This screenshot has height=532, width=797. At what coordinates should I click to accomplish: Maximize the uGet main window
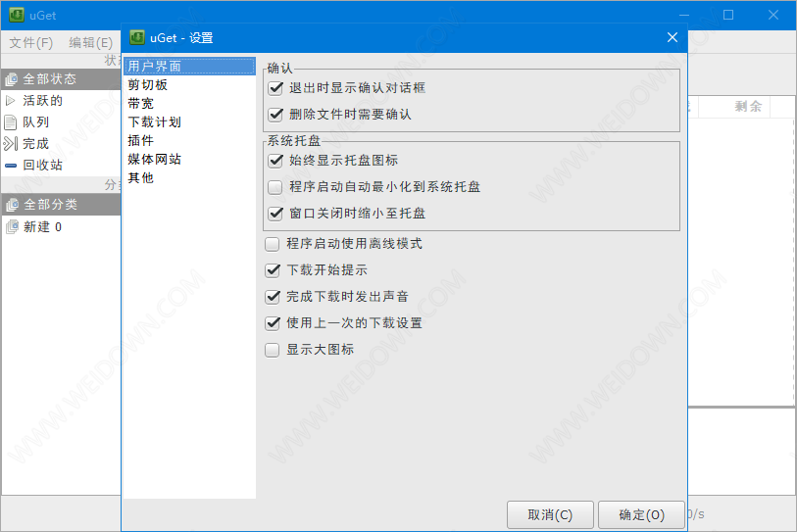(x=728, y=15)
